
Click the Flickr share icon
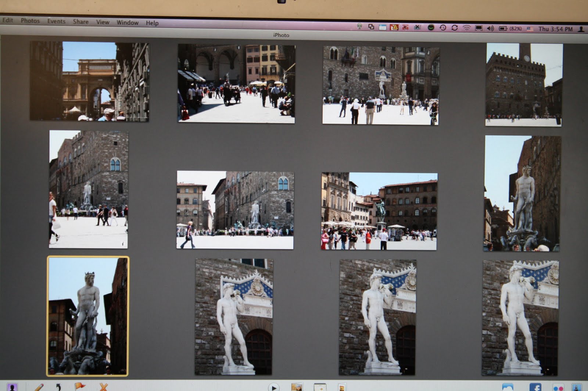[x=558, y=388]
